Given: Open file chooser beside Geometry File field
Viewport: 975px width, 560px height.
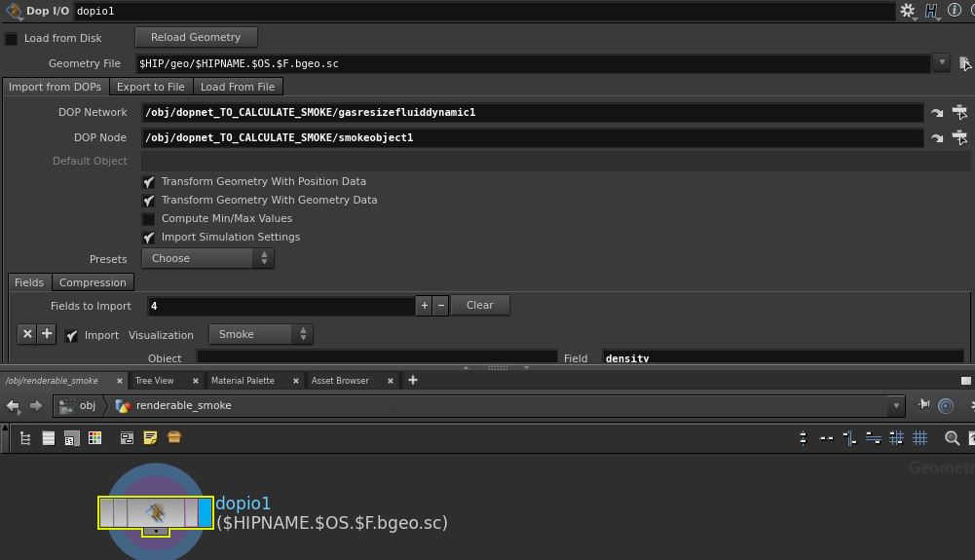Looking at the screenshot, I should coord(964,63).
